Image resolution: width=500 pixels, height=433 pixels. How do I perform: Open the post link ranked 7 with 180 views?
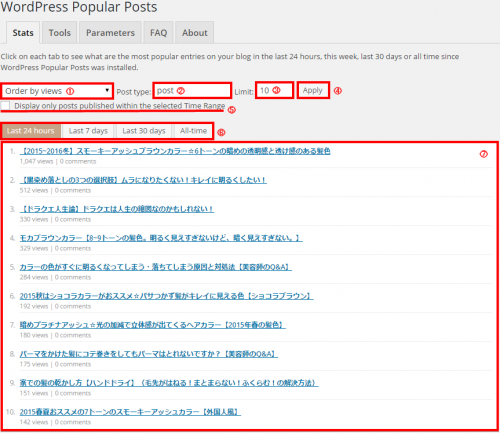153,325
